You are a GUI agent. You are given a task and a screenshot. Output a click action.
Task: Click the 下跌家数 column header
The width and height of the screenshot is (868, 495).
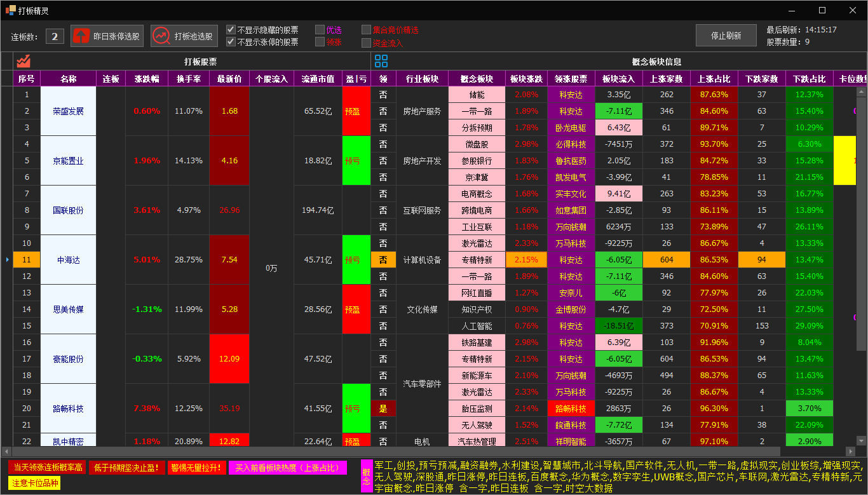(762, 79)
